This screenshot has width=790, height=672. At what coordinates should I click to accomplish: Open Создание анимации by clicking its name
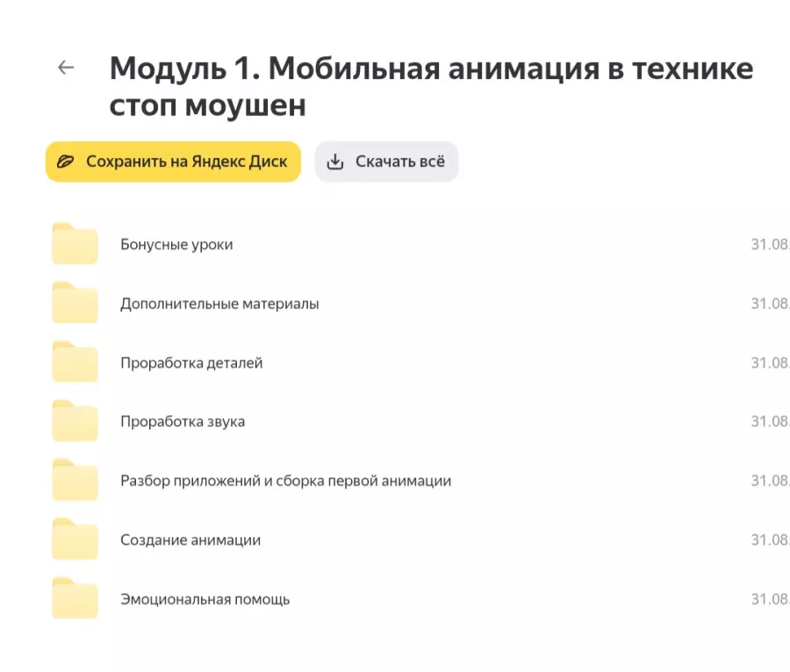pos(190,540)
